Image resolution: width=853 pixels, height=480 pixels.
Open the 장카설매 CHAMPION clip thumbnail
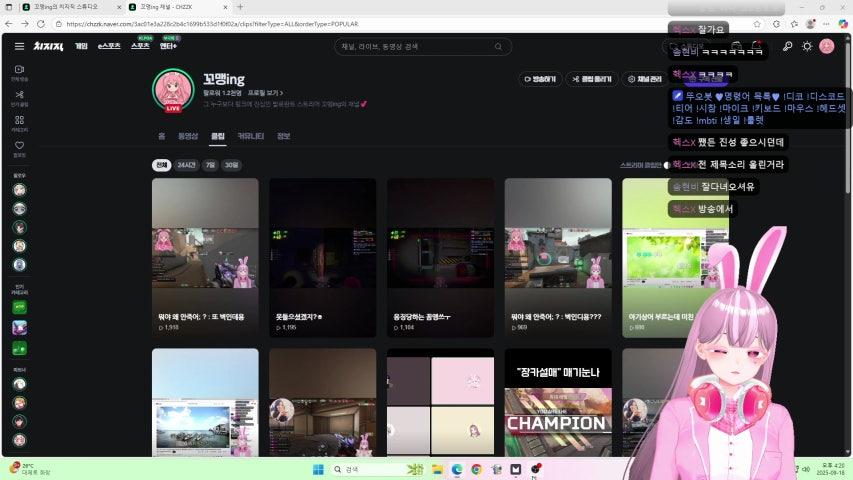point(558,403)
